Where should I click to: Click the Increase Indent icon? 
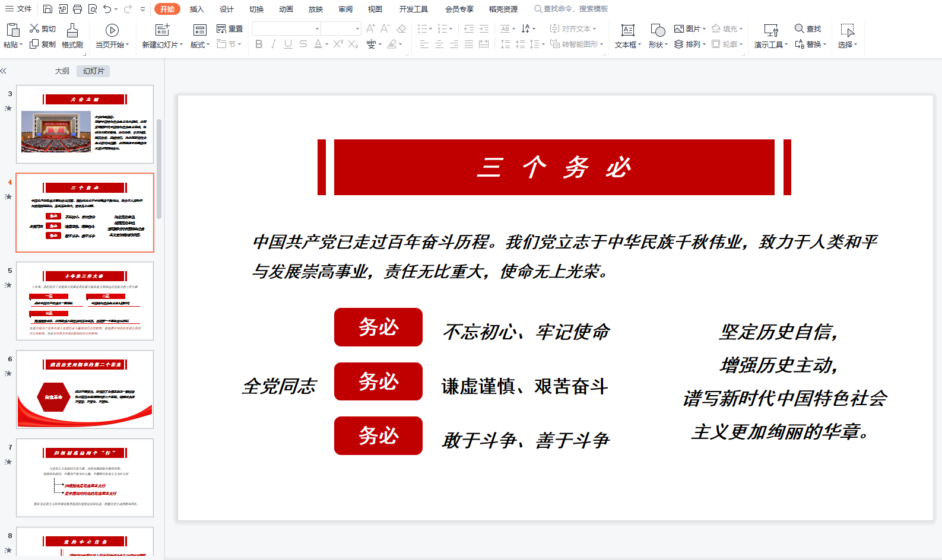(484, 28)
